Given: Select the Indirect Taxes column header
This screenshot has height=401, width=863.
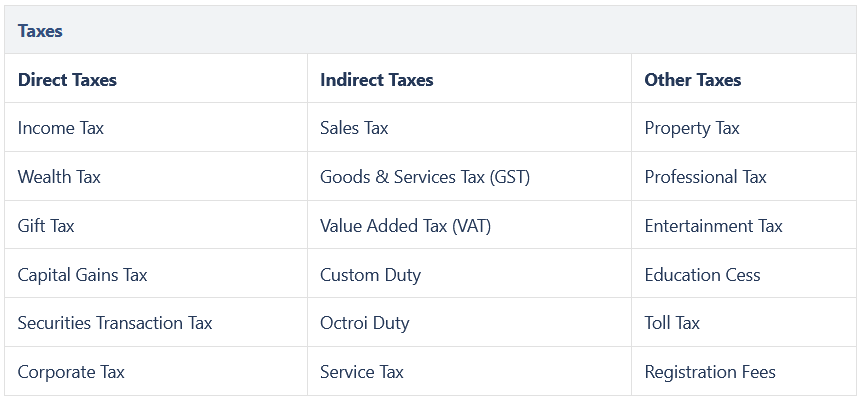Looking at the screenshot, I should pos(377,80).
